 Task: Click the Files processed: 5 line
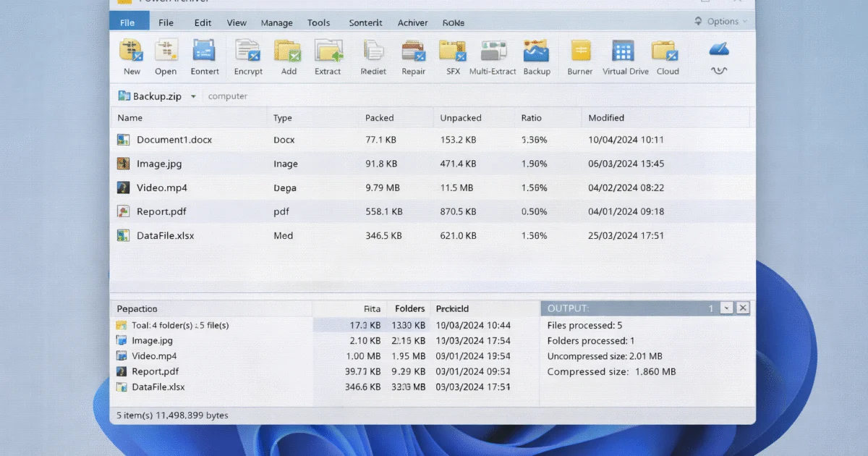(x=584, y=326)
